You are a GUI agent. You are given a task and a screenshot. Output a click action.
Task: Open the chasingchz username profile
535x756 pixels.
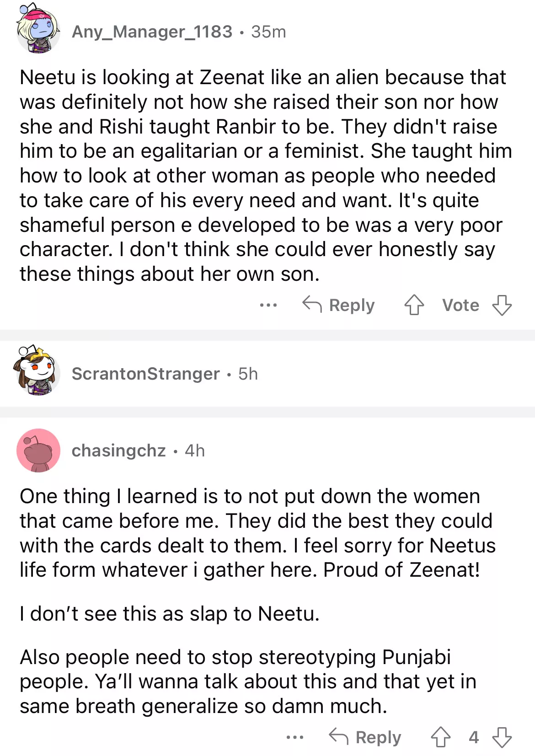pos(118,450)
